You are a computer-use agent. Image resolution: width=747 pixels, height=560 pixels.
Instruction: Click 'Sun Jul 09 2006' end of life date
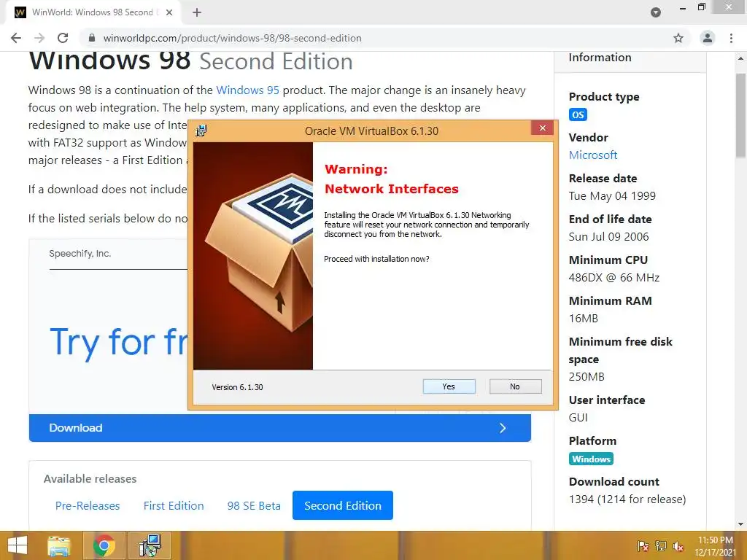click(x=609, y=237)
